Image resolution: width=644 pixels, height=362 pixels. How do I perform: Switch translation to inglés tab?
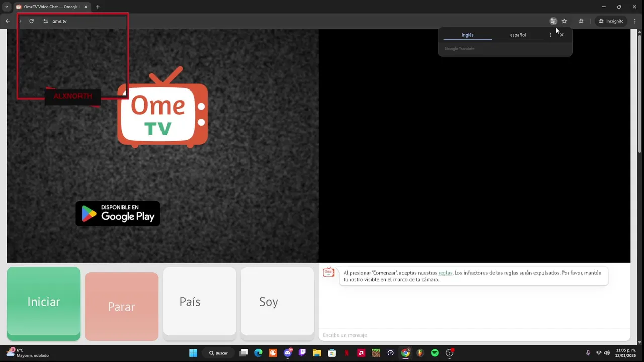tap(467, 35)
